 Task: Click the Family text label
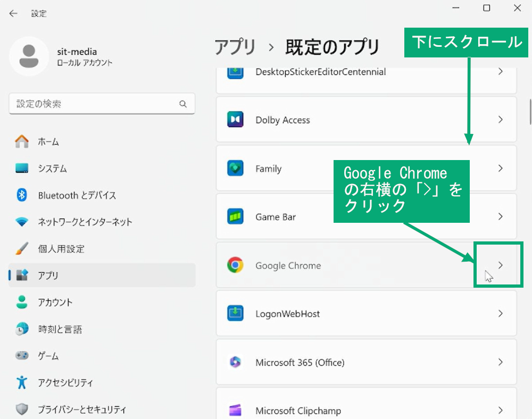click(268, 169)
